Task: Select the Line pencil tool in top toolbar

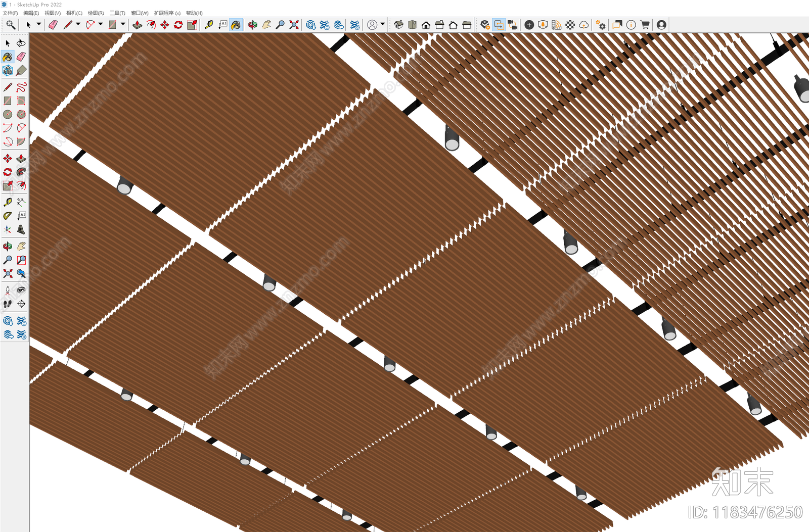Action: [68, 24]
